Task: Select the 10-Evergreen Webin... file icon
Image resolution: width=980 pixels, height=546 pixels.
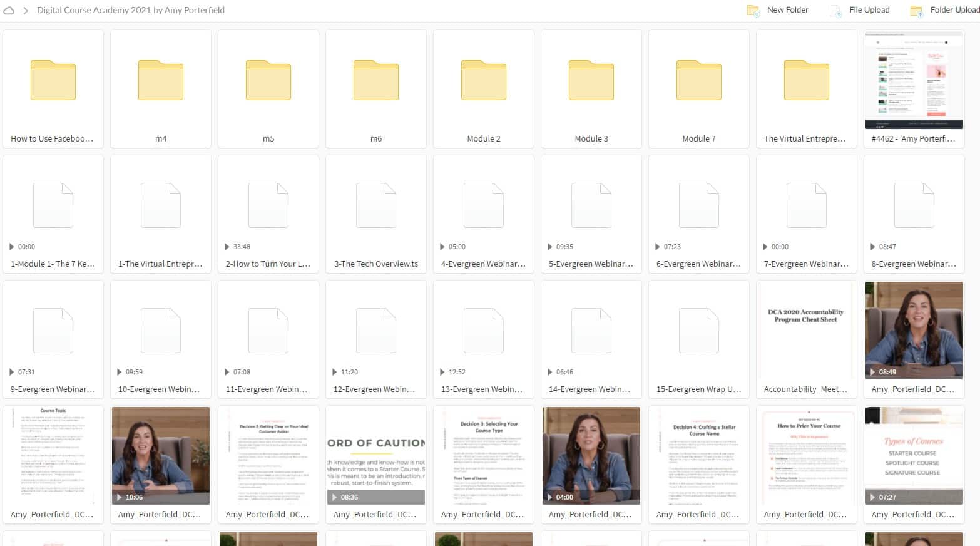Action: coord(161,331)
